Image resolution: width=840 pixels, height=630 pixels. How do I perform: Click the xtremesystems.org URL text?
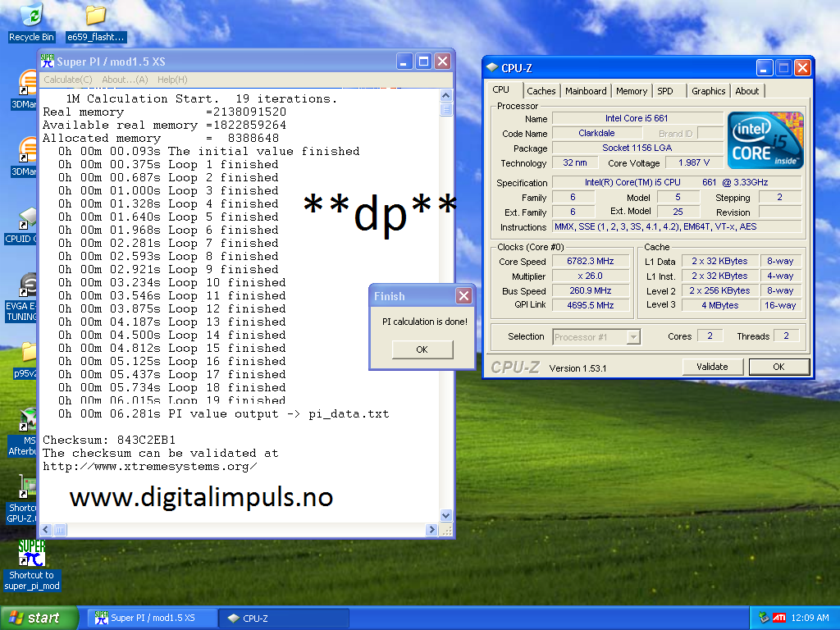(150, 467)
